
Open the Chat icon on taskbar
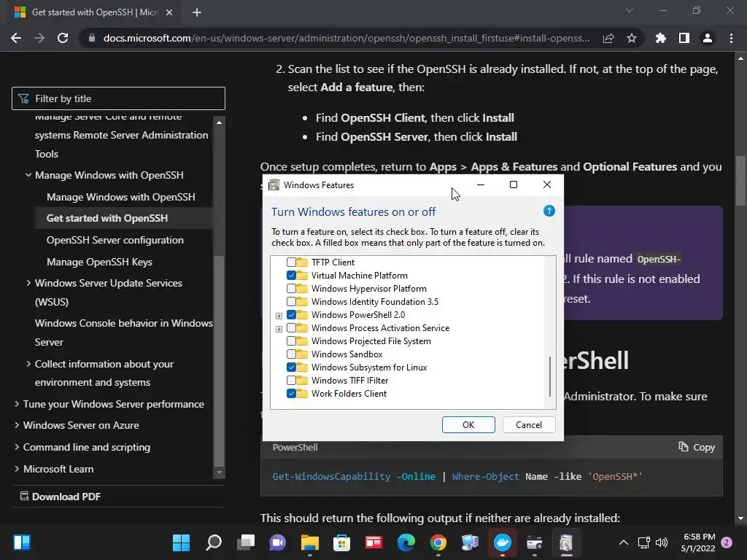[x=278, y=542]
